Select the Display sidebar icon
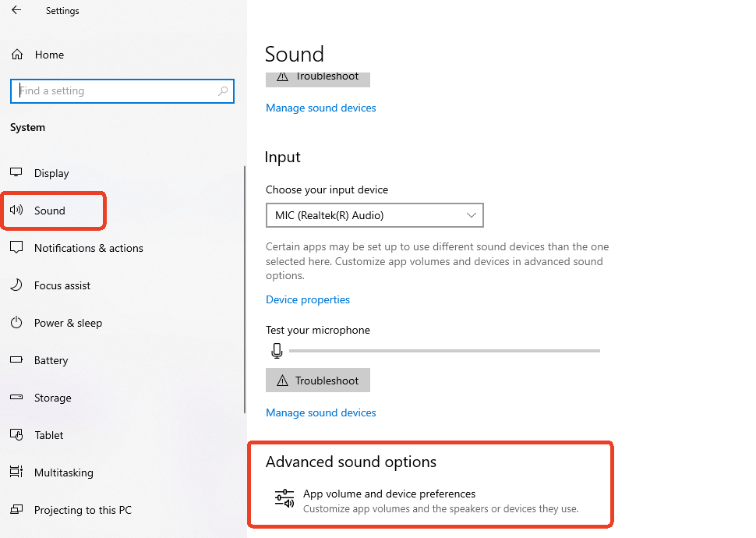Screen dimensions: 756x538 point(16,172)
